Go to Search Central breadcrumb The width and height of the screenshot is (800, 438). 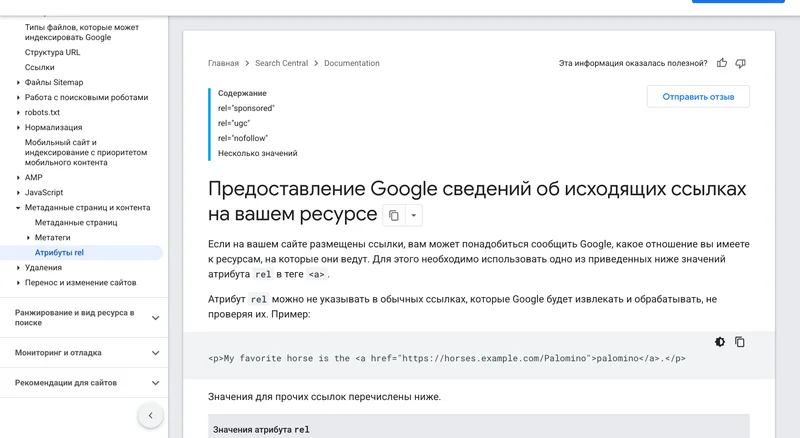point(282,63)
